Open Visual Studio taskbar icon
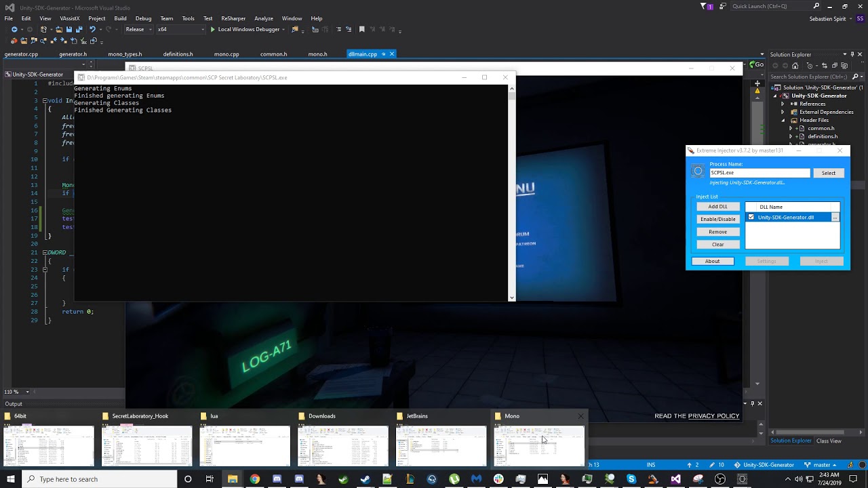868x488 pixels. point(675,479)
